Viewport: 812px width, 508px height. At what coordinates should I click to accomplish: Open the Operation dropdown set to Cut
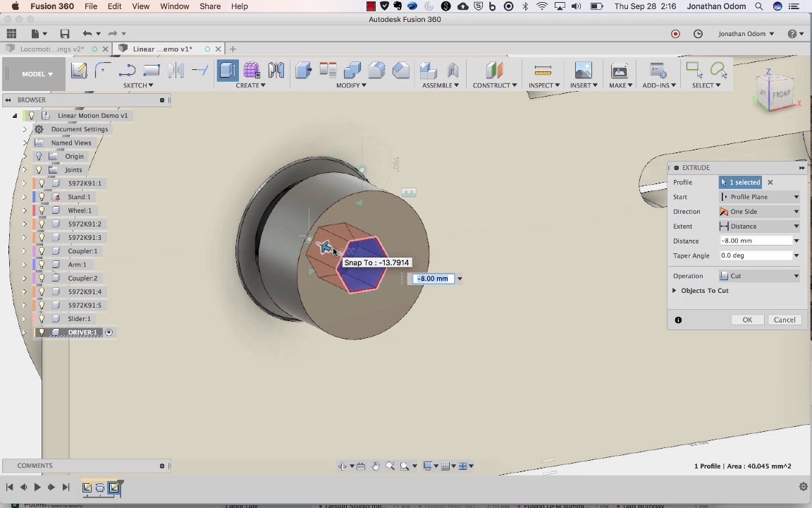click(x=759, y=276)
